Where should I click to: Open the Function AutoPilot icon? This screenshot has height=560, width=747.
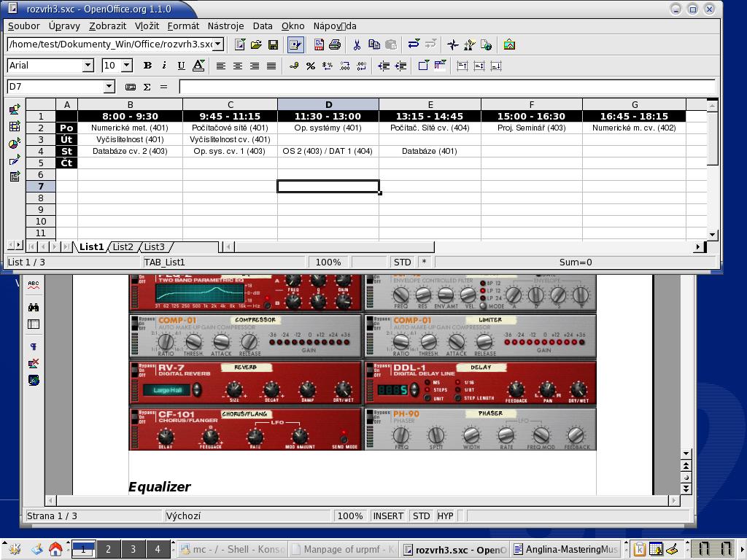tap(130, 87)
